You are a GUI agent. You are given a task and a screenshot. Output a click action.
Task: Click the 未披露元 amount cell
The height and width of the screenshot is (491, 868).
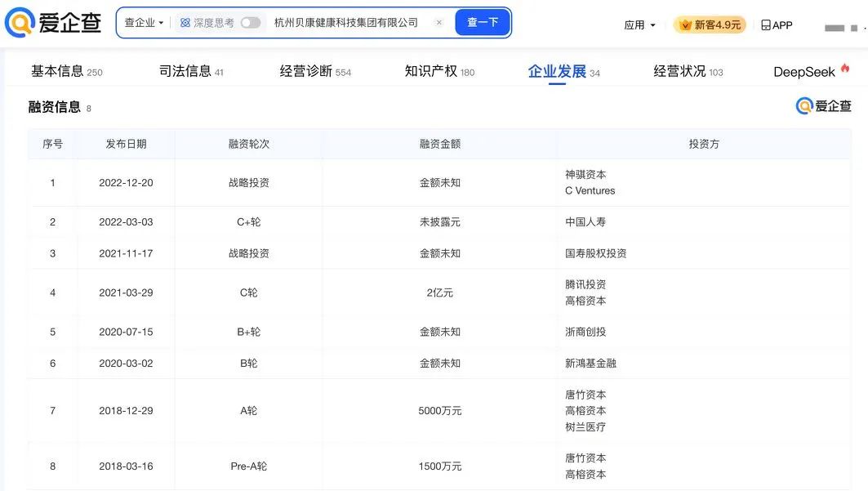439,222
